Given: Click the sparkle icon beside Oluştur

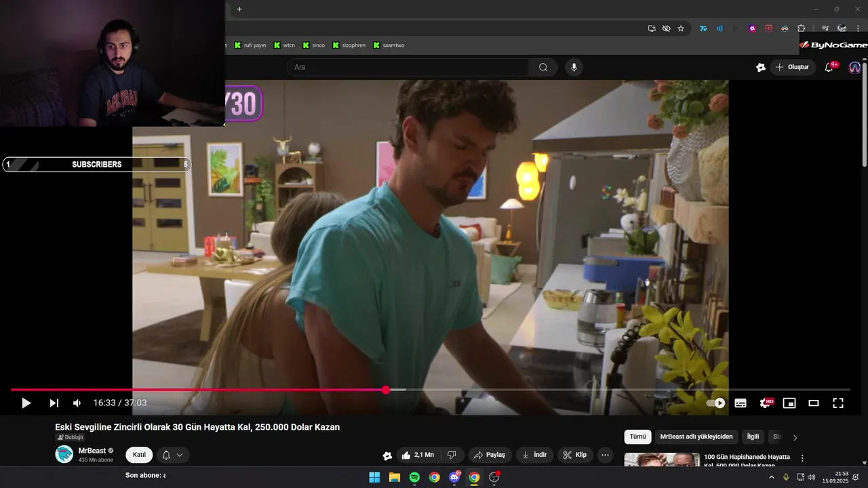Looking at the screenshot, I should (x=761, y=67).
